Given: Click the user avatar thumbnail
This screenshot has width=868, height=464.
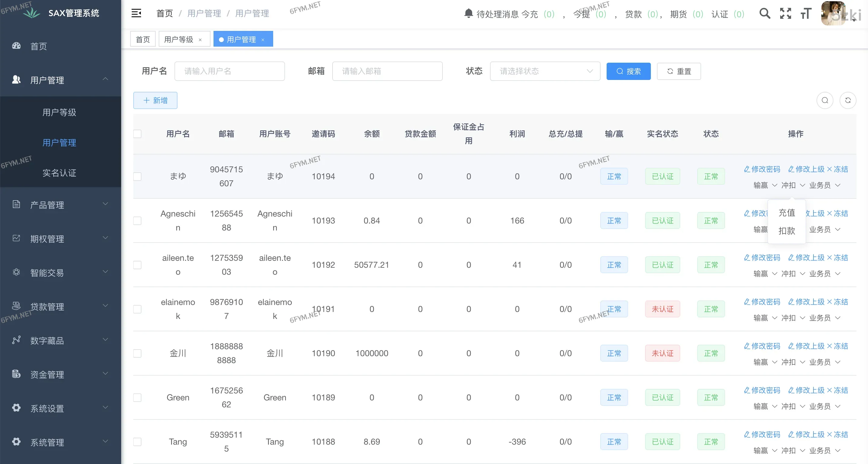Looking at the screenshot, I should tap(833, 14).
